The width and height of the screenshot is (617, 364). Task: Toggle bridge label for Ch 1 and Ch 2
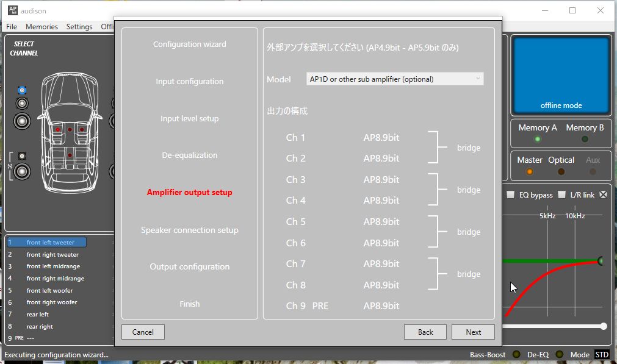[x=469, y=148]
